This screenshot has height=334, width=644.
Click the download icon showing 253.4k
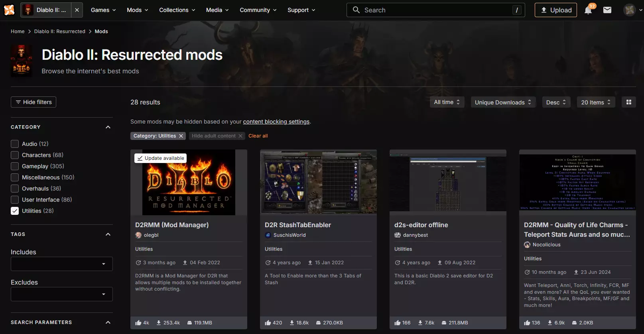(x=159, y=323)
